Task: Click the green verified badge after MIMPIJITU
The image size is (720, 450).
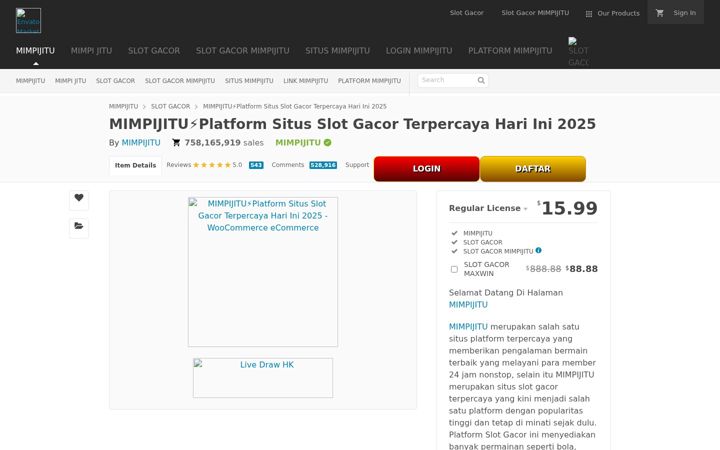Action: [327, 143]
